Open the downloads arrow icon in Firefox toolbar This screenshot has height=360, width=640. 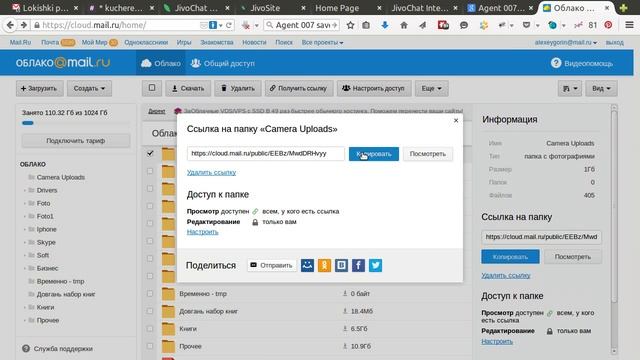click(x=384, y=25)
